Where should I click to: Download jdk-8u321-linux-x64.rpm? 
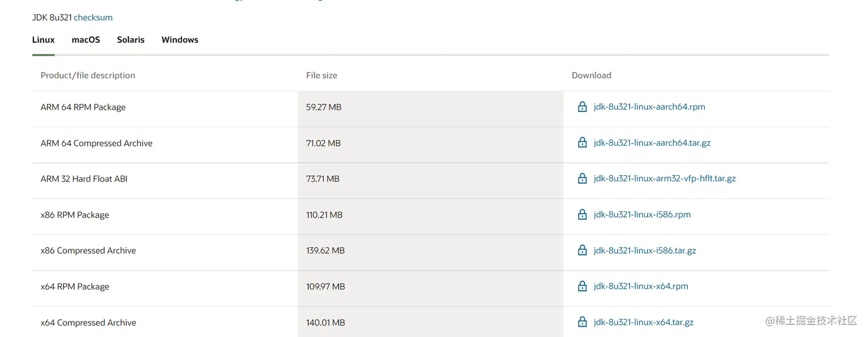(x=641, y=286)
